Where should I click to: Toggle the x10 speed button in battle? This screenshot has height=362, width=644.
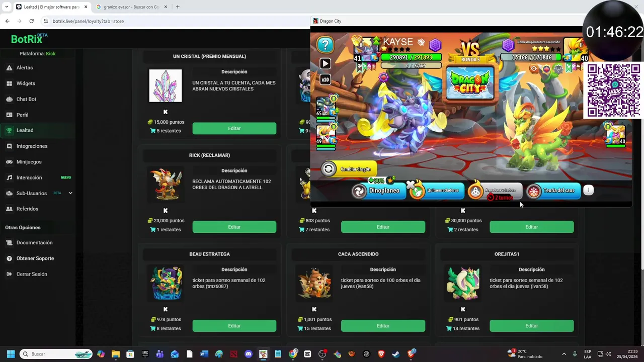325,79
